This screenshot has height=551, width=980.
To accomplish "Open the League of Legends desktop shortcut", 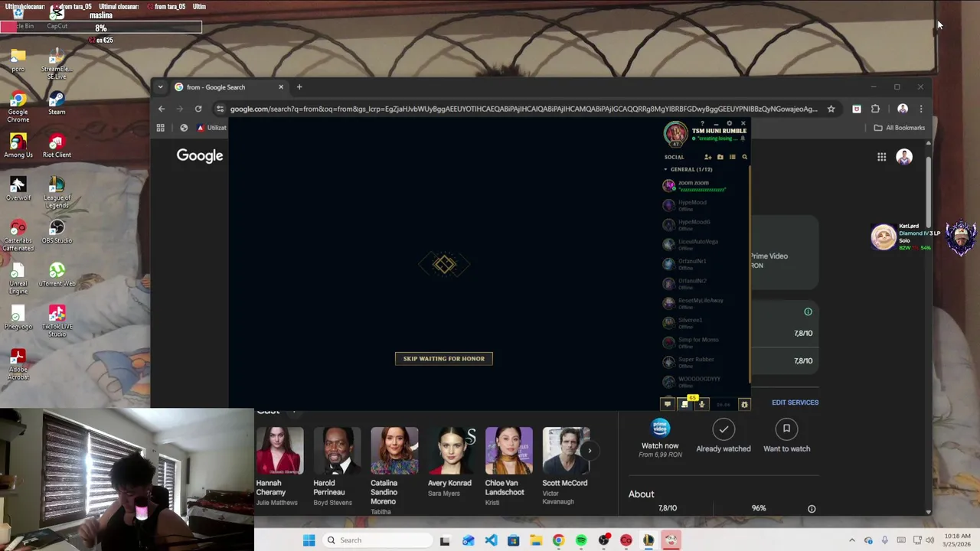I will point(57,193).
